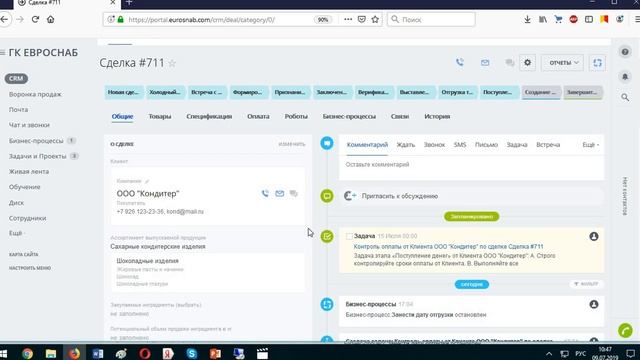
Task: Open deal settings gear button
Action: [x=527, y=63]
